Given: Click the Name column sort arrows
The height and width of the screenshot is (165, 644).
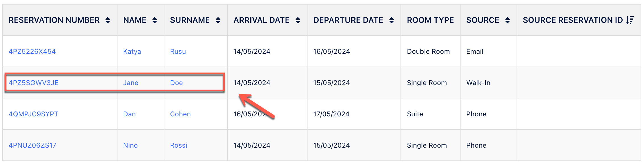Looking at the screenshot, I should (x=154, y=20).
